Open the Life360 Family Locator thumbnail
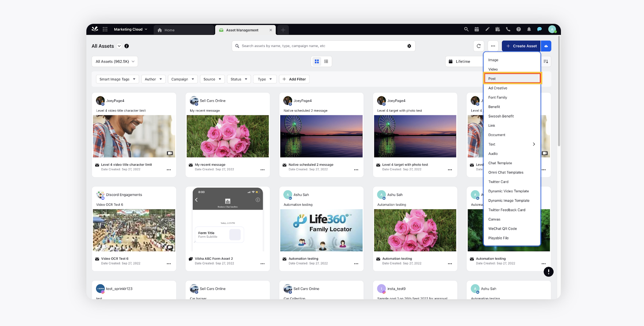Screen dimensions: 644x326 point(321,230)
